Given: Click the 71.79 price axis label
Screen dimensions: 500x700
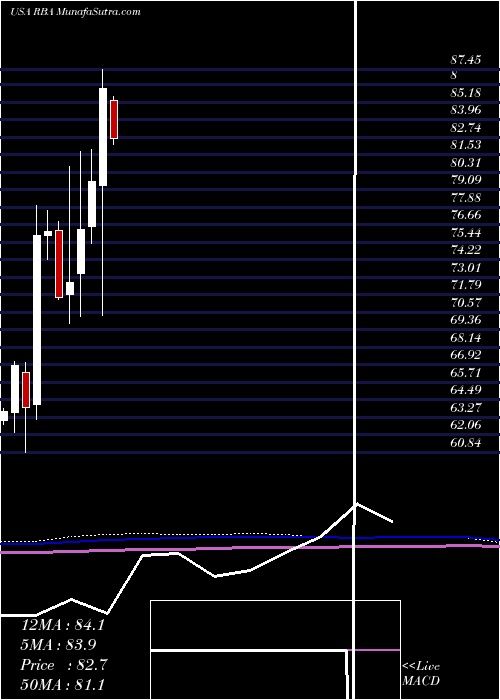Looking at the screenshot, I should (x=466, y=285).
